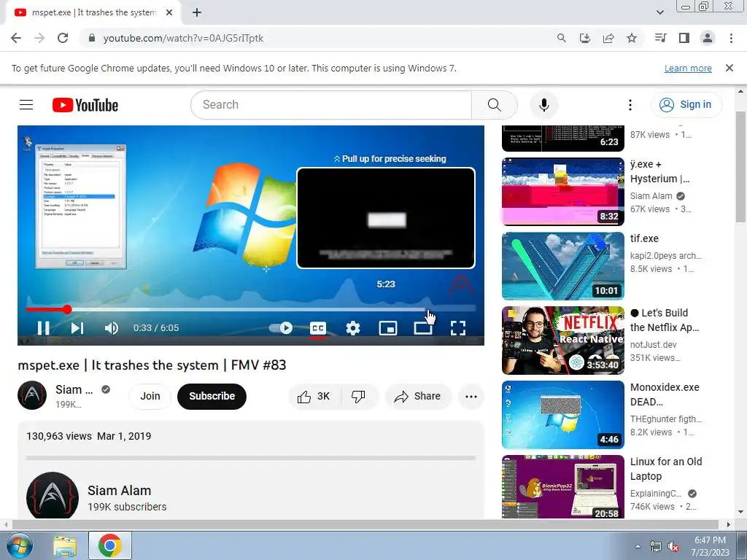The width and height of the screenshot is (747, 560).
Task: Toggle Chrome side panel
Action: (684, 38)
